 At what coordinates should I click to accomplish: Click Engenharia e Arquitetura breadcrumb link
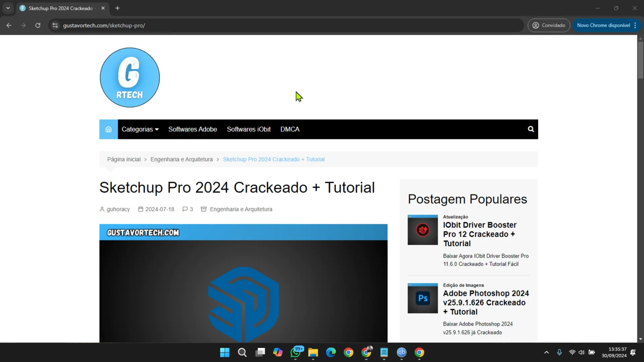coord(181,160)
